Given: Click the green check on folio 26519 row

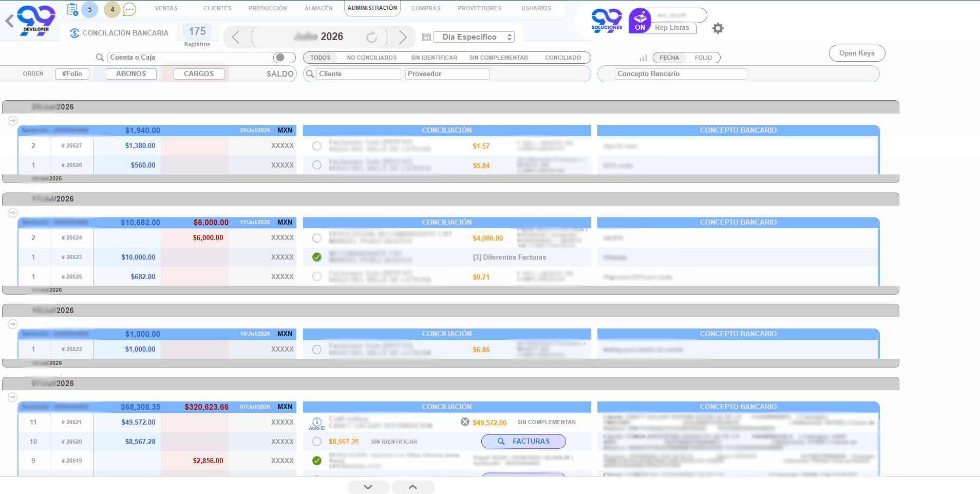Looking at the screenshot, I should [x=317, y=461].
